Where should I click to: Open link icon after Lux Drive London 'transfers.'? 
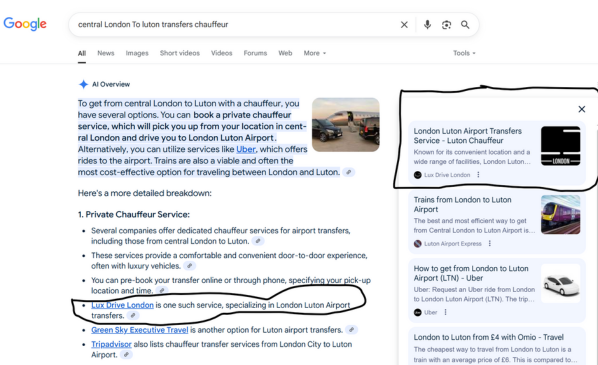(x=133, y=316)
